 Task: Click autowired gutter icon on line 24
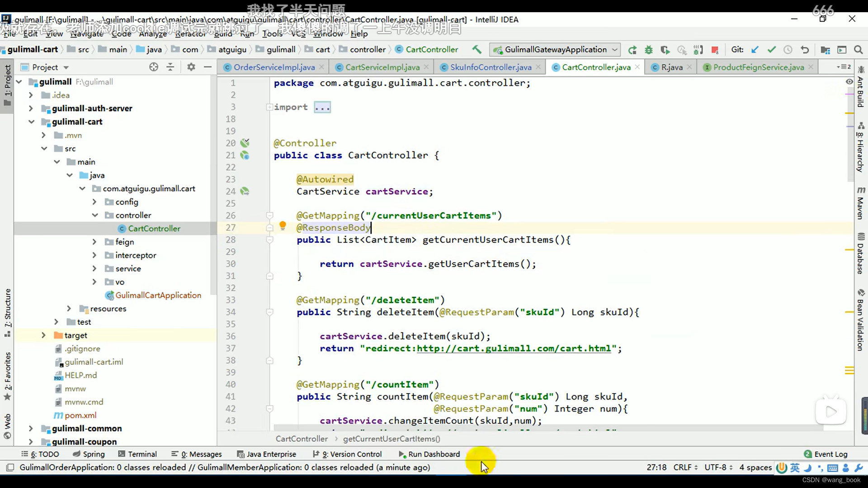245,192
